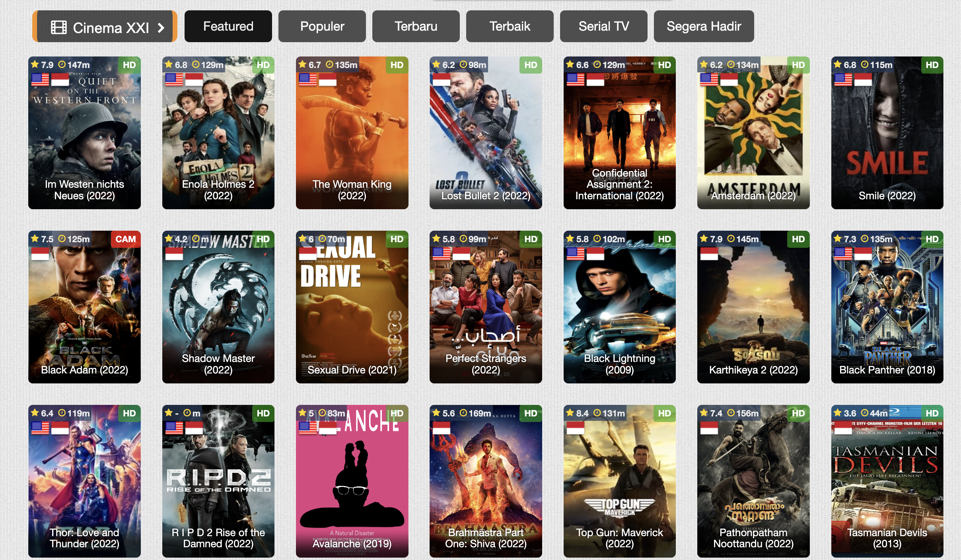
Task: Click the star rating 4.2 on Shadow Master
Action: pos(176,239)
